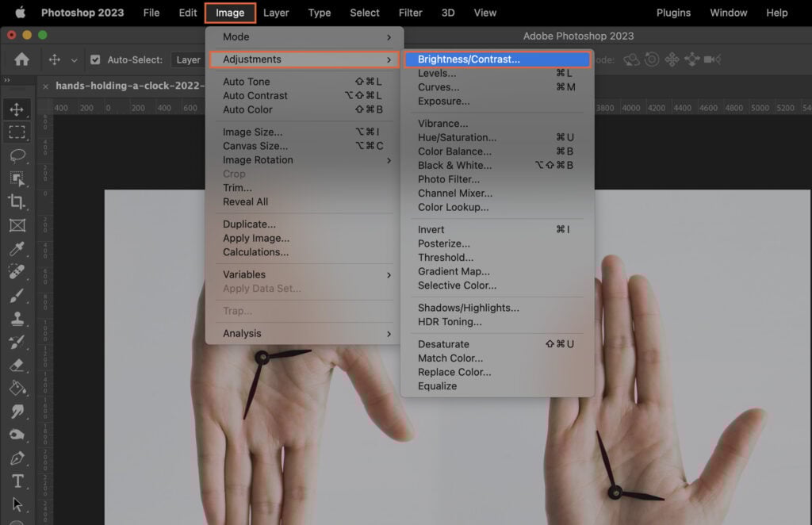Select the Lasso tool
The image size is (812, 525).
coord(17,155)
